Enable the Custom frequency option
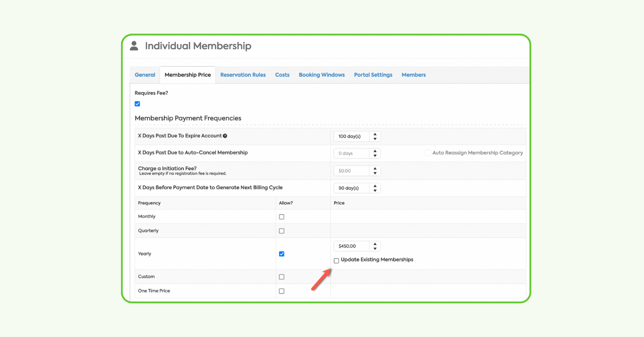 [281, 276]
